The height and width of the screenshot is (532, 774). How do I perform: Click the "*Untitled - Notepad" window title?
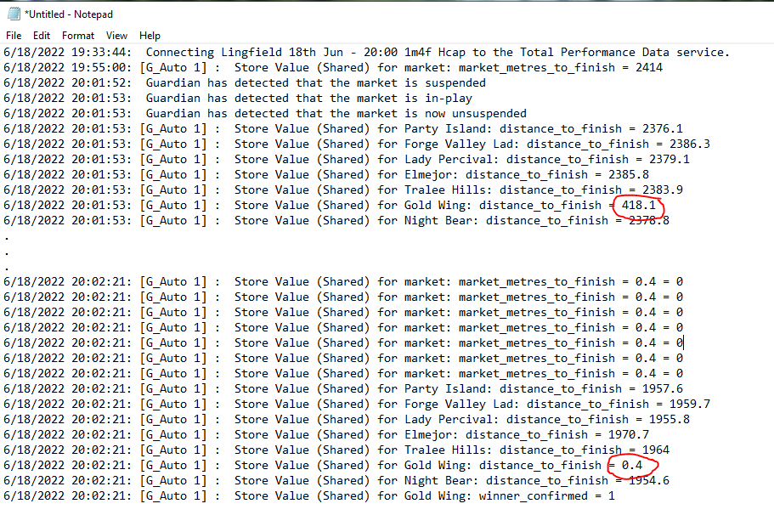point(68,14)
